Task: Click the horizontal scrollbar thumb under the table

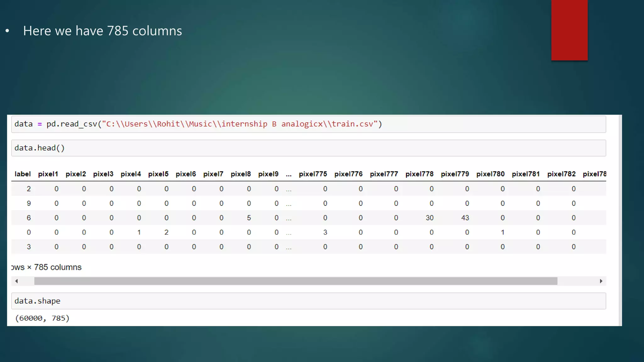Action: 296,281
